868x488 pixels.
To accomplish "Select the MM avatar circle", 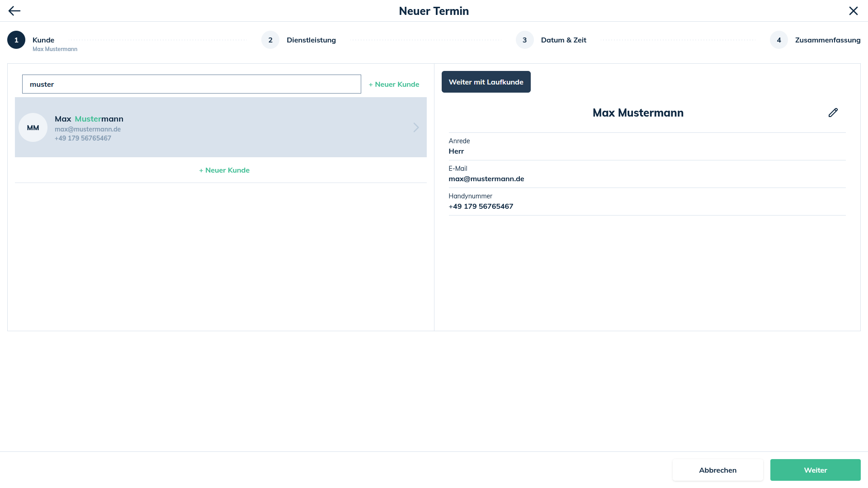I will (x=33, y=127).
